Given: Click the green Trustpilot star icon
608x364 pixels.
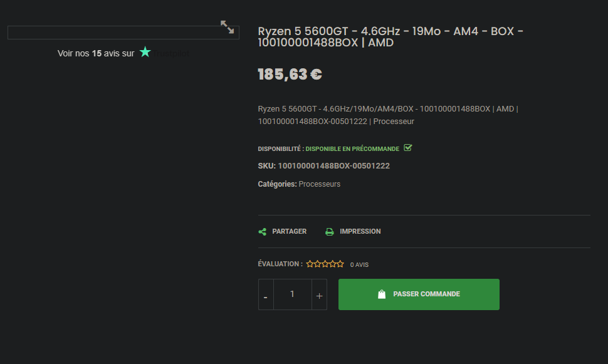Looking at the screenshot, I should (145, 52).
